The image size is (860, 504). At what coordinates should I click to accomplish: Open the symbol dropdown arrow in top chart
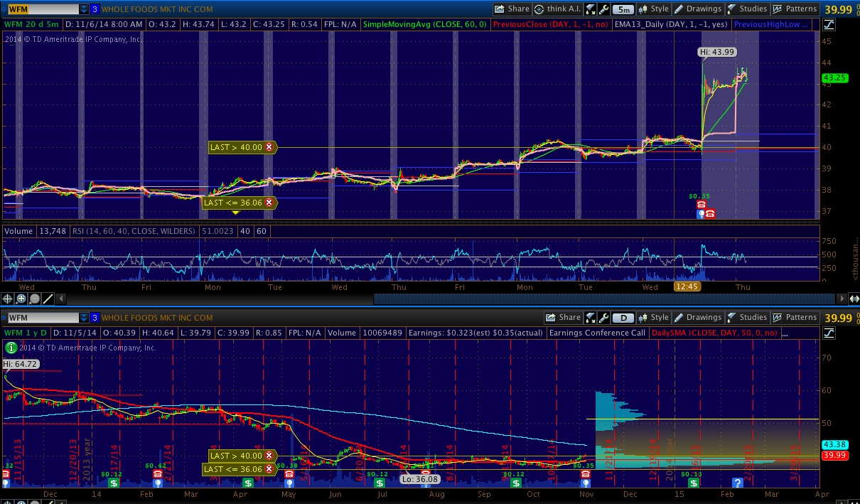[x=84, y=9]
